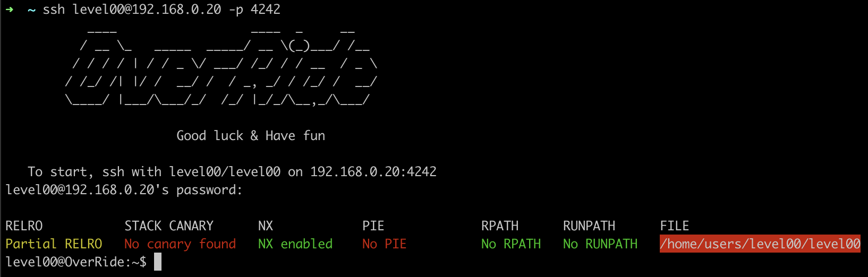868x277 pixels.
Task: Click the red "No canary found" value
Action: coord(180,244)
